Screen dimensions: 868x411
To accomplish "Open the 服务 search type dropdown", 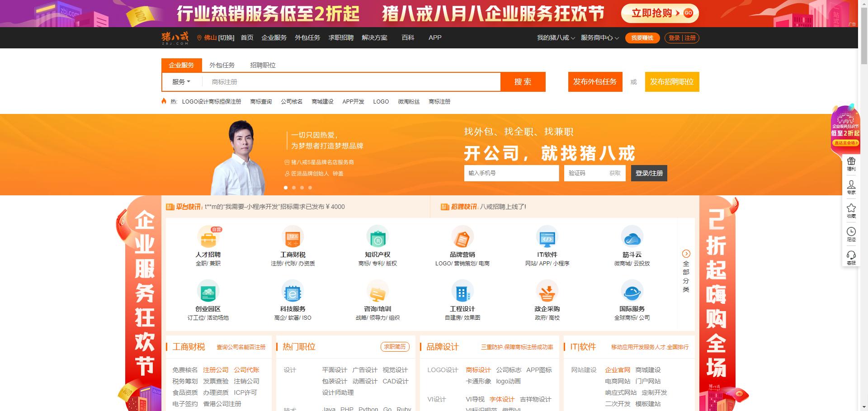I will click(181, 82).
